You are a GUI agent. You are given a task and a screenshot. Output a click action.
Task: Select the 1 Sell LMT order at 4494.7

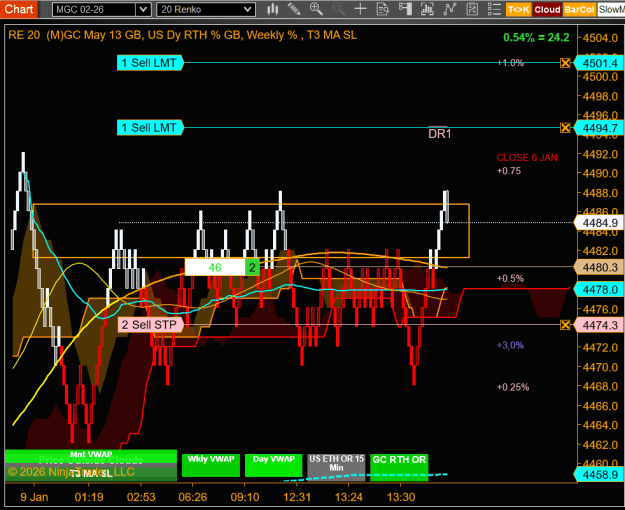[x=150, y=128]
